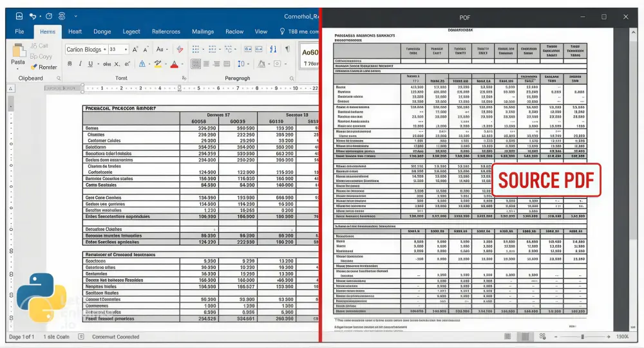Select the Ao60 style gallery thumbnail

point(310,57)
